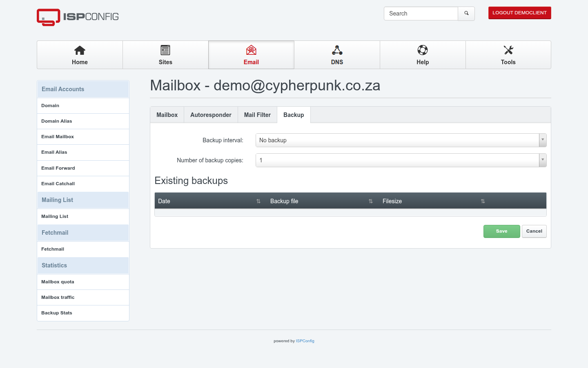Click the Cancel button

click(534, 231)
